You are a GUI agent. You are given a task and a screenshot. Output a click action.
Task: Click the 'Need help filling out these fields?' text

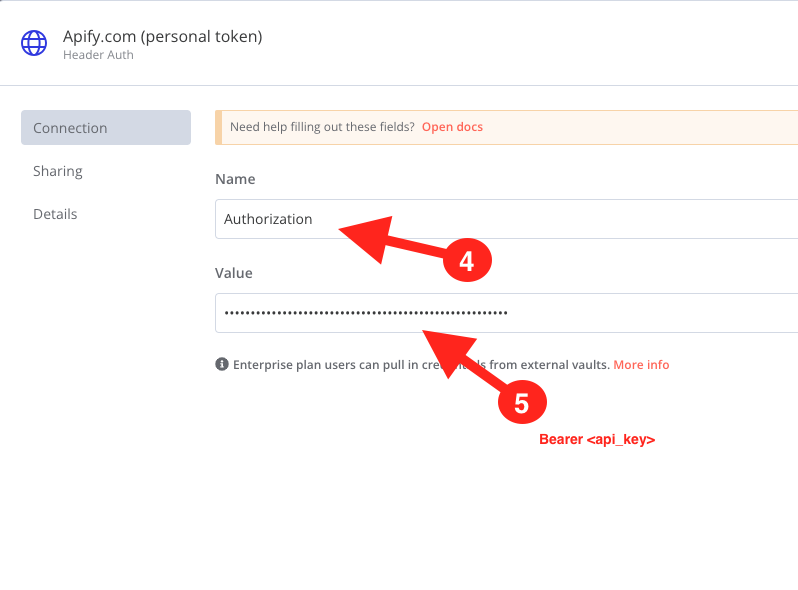click(x=322, y=127)
